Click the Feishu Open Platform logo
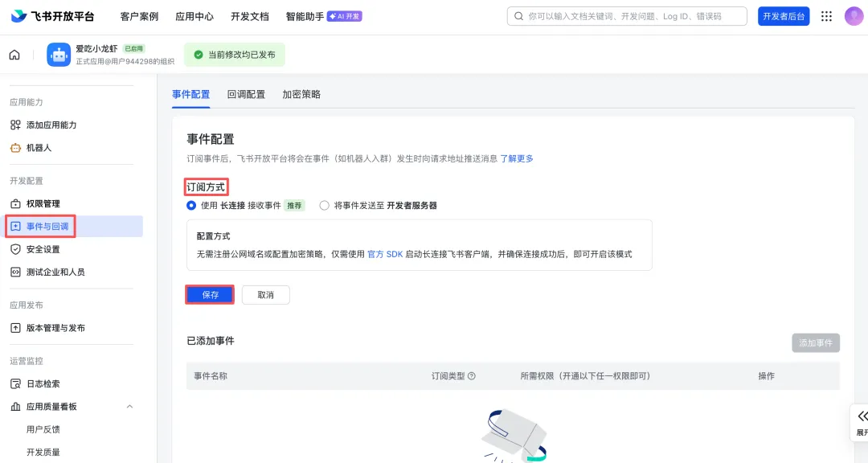Screen dimensions: 868x463 [52, 16]
